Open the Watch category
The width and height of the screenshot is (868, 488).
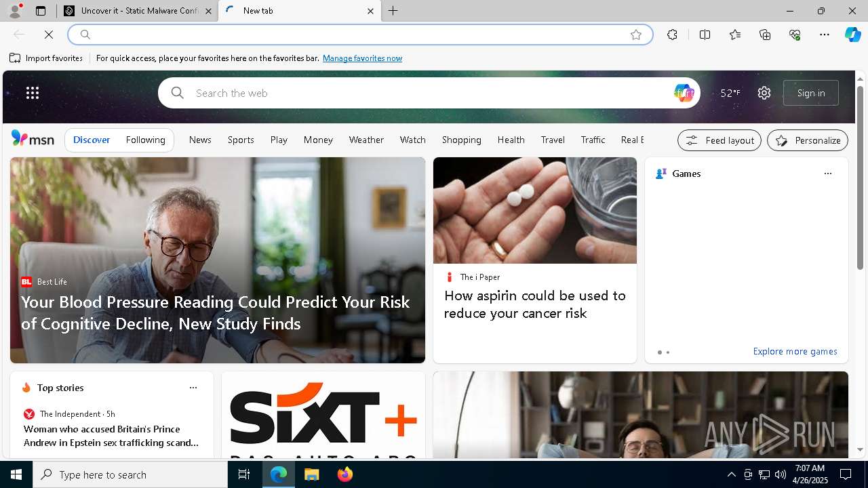coord(412,140)
